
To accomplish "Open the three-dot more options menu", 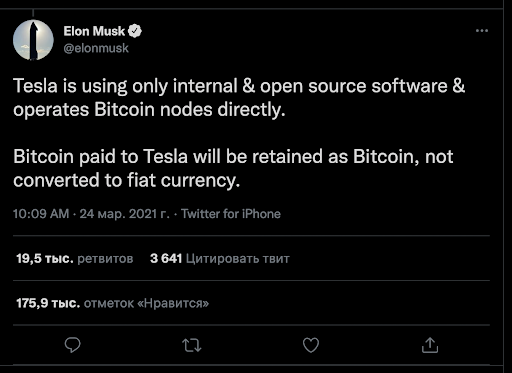I will [482, 31].
